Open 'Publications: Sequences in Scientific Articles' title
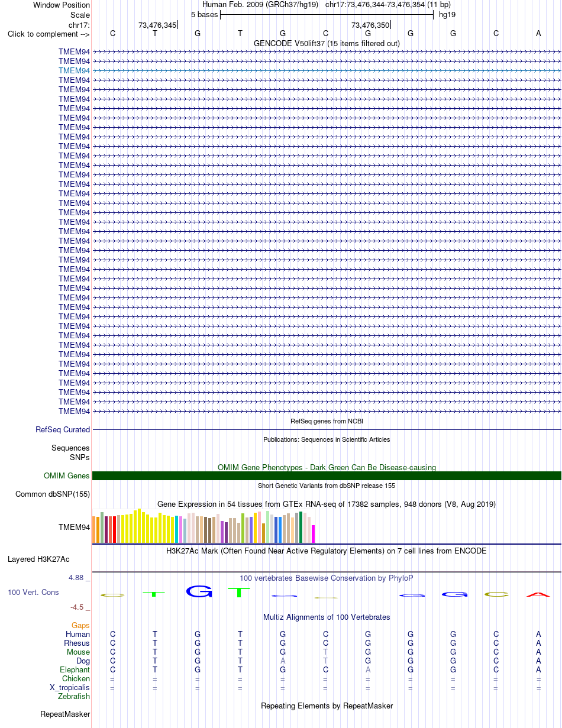562x728 pixels. coord(327,439)
